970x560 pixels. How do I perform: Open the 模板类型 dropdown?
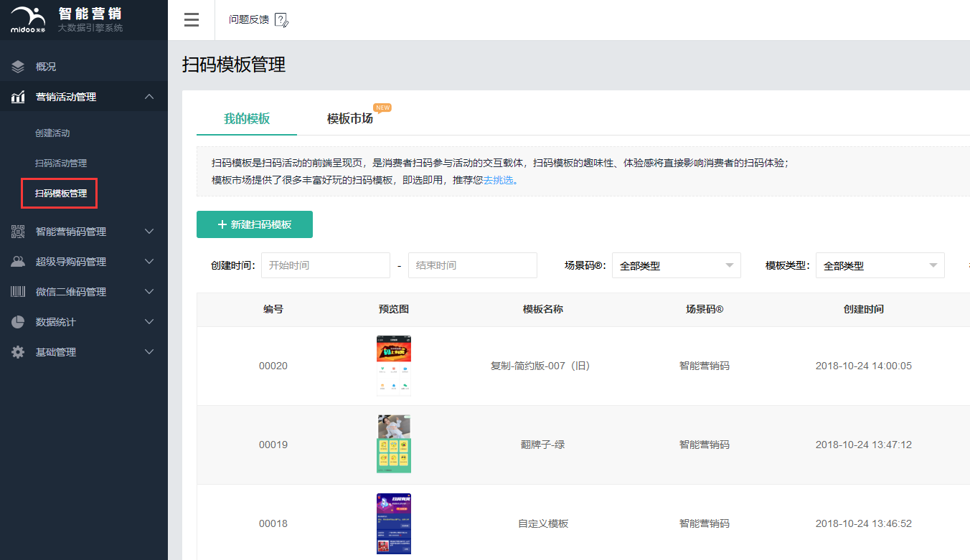880,265
